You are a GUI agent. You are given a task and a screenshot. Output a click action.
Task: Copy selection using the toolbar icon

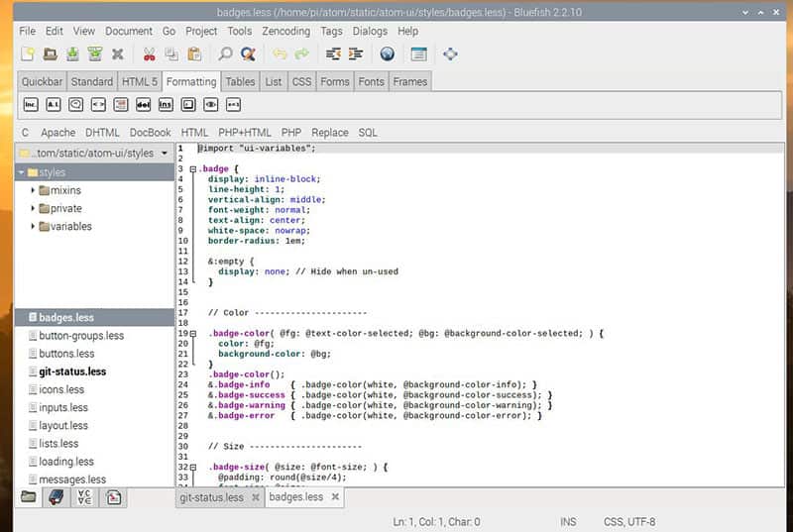(171, 54)
